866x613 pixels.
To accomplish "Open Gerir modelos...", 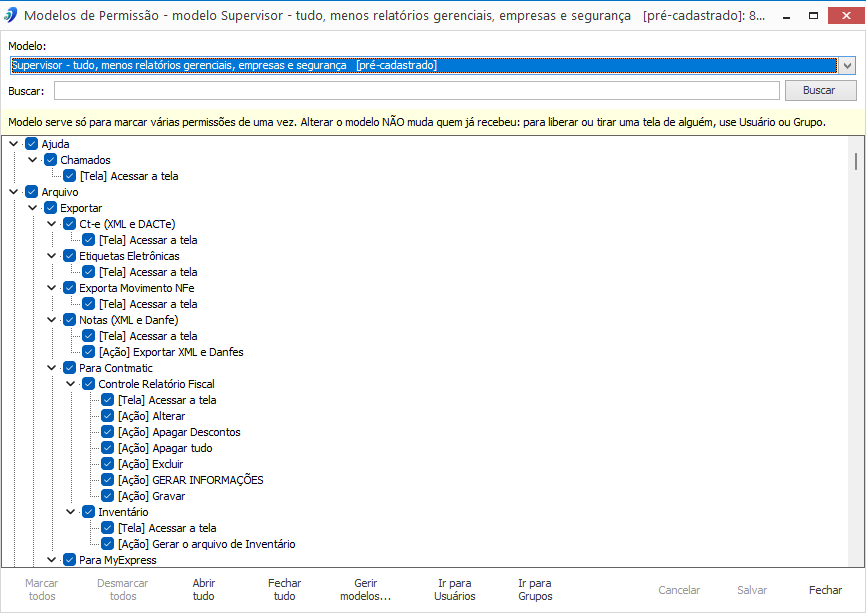I will point(366,590).
